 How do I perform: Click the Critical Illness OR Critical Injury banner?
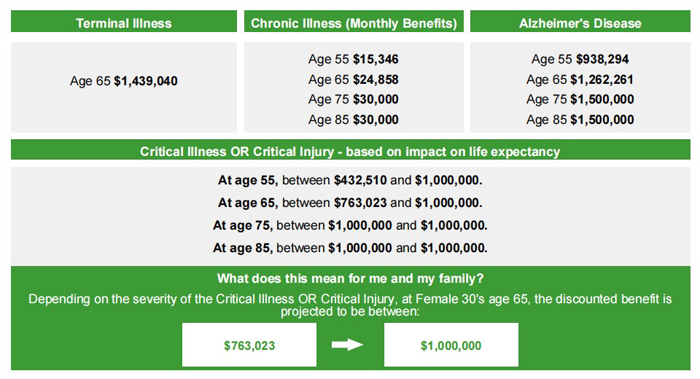click(x=350, y=150)
